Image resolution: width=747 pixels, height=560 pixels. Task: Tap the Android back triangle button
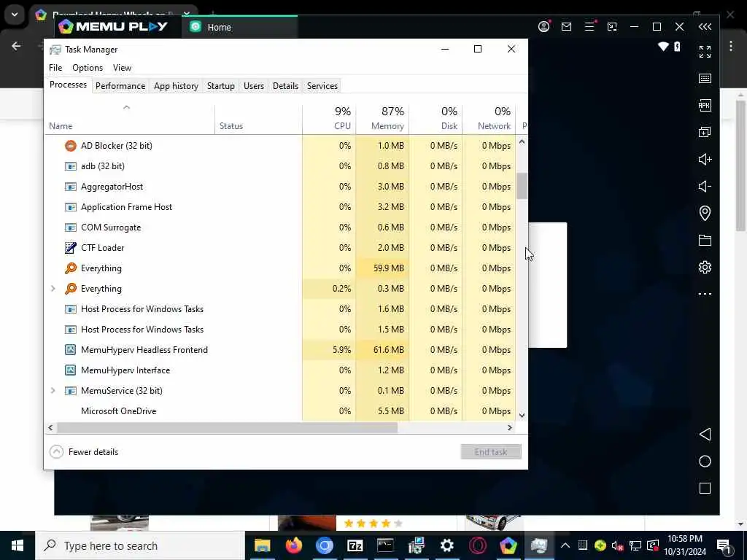(x=705, y=435)
